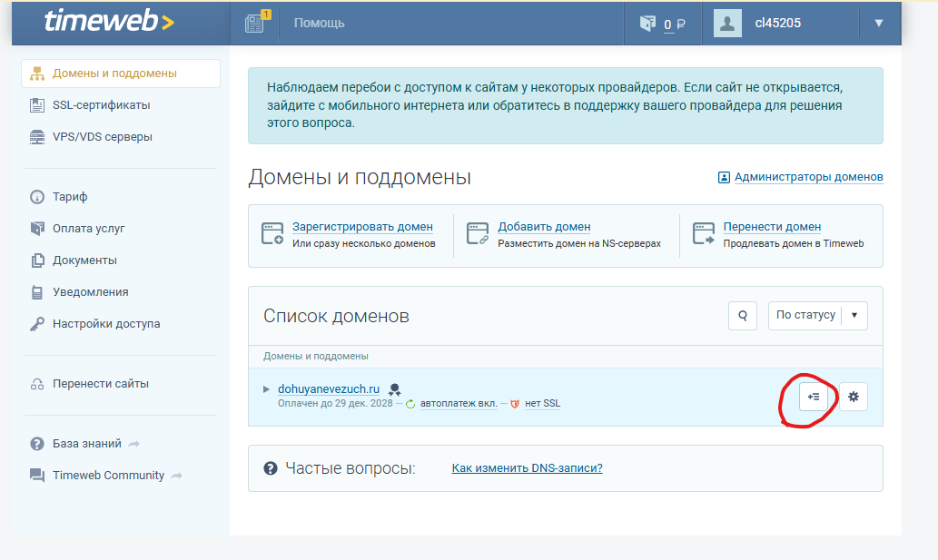The height and width of the screenshot is (560, 938).
Task: Click the Администраторы доменов link
Action: tap(807, 177)
